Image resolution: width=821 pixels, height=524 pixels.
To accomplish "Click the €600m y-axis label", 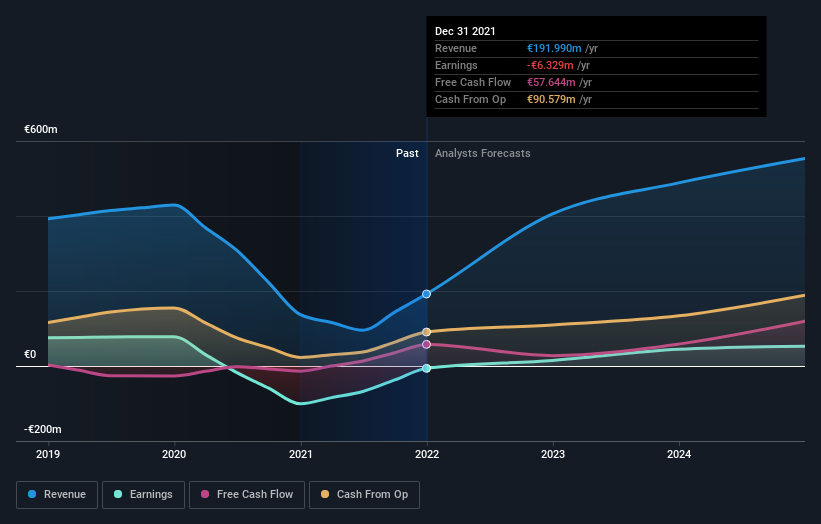I will coord(41,129).
